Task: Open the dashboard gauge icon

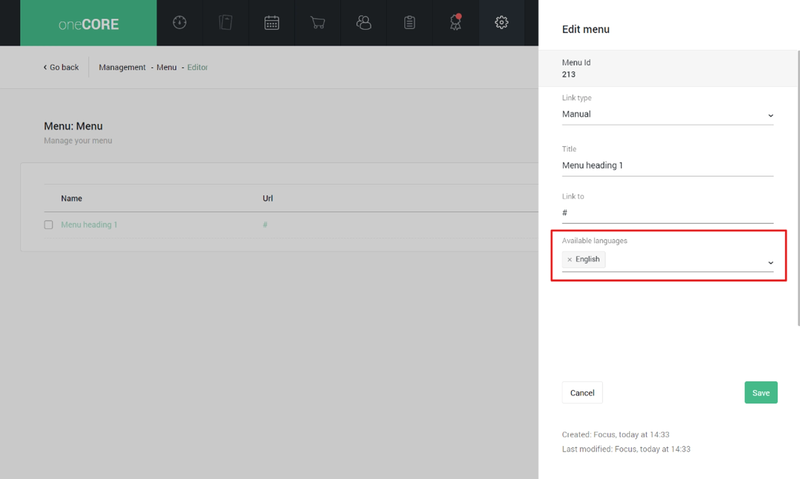Action: (x=180, y=23)
